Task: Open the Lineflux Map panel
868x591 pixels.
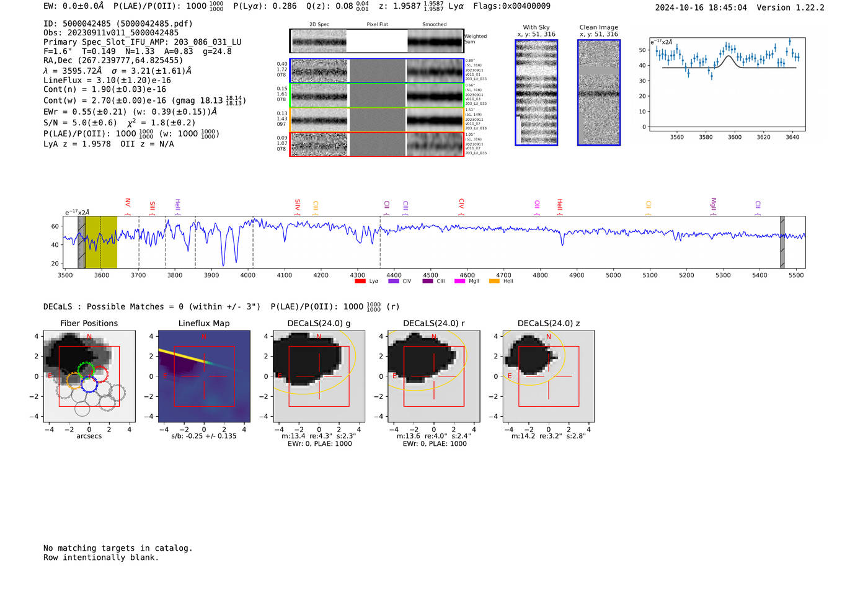Action: [204, 376]
